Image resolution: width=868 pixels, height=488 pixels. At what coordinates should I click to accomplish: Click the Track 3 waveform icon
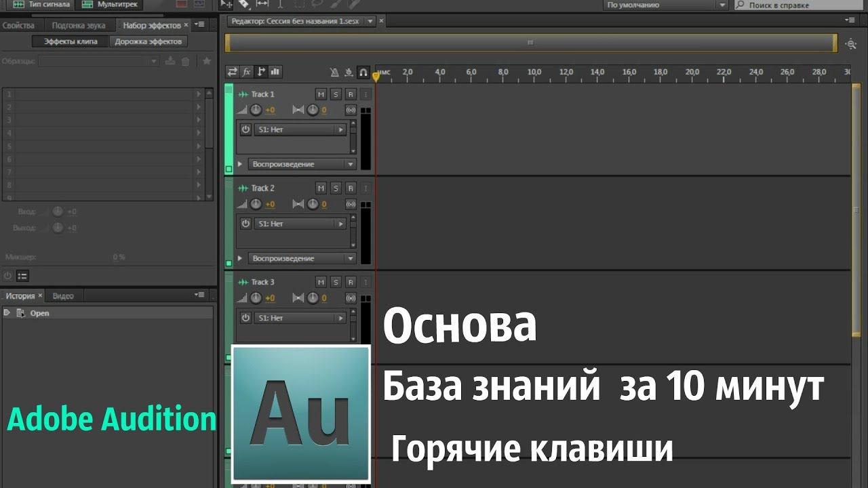click(x=243, y=282)
